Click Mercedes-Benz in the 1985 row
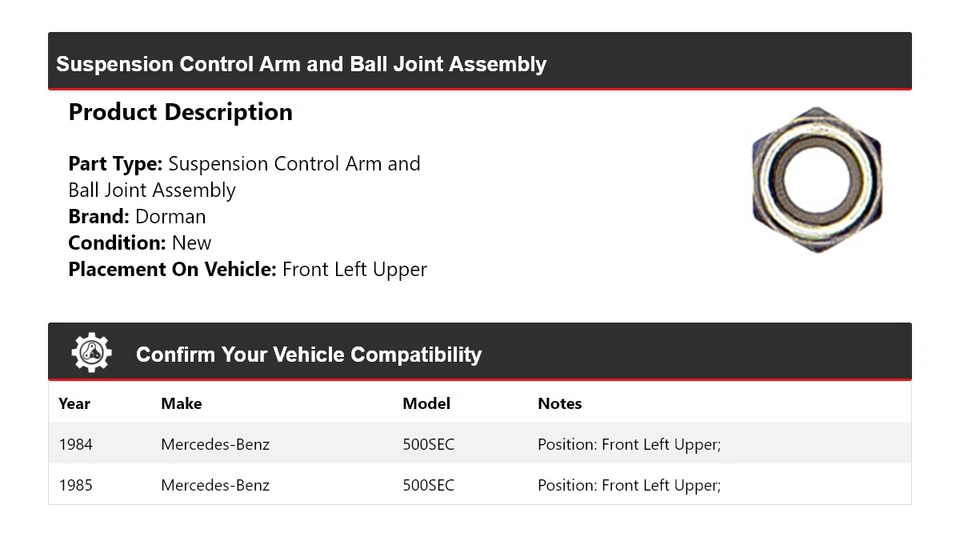This screenshot has width=960, height=537. tap(215, 485)
